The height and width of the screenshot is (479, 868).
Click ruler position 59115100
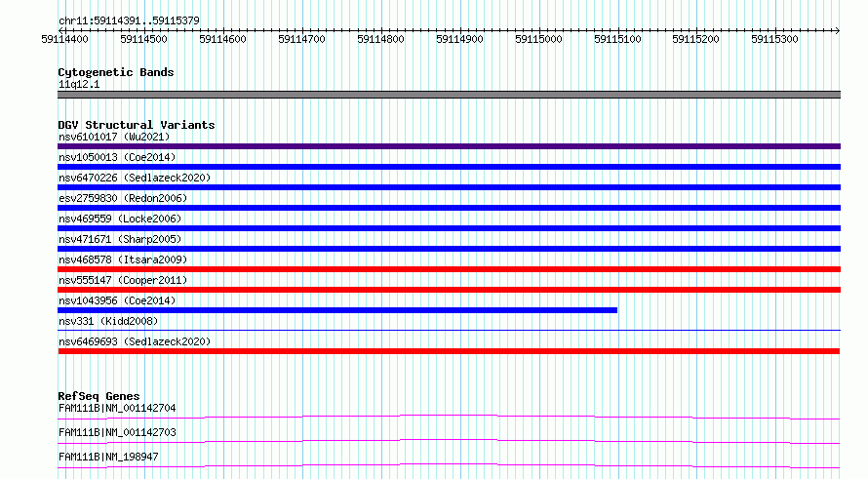[617, 39]
